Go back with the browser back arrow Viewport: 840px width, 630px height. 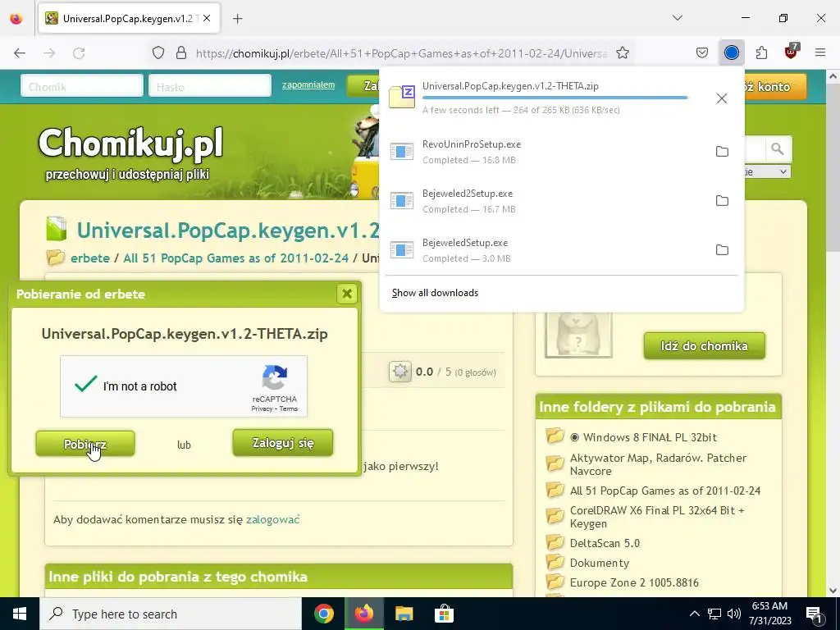(20, 52)
